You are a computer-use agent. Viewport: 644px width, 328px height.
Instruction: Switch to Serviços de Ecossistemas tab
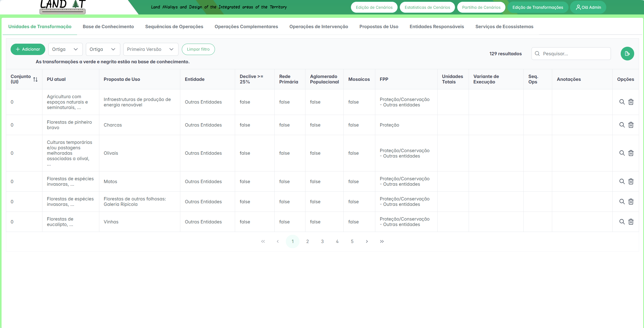pyautogui.click(x=504, y=27)
